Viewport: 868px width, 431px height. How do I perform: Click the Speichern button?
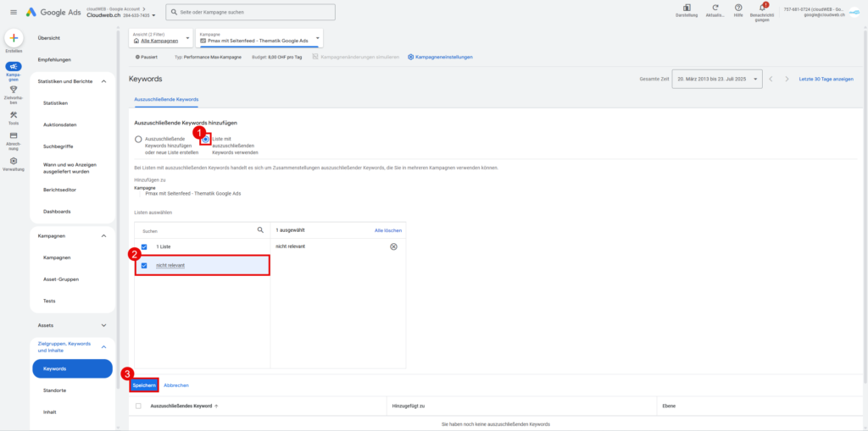[x=144, y=385]
